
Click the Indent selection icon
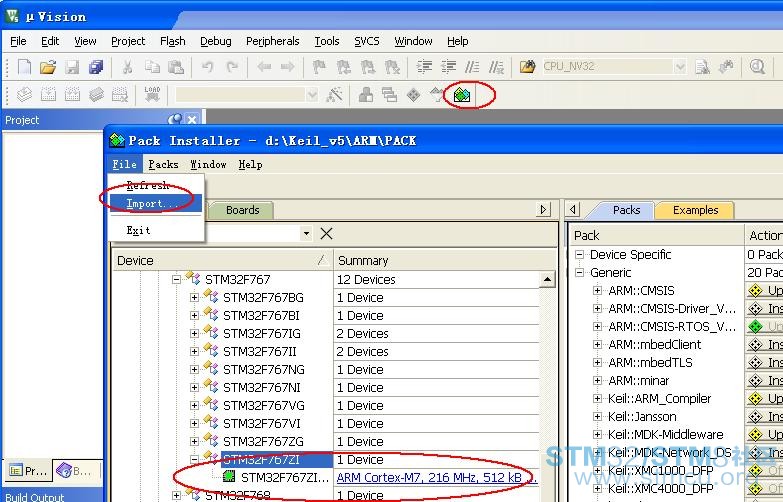click(424, 66)
